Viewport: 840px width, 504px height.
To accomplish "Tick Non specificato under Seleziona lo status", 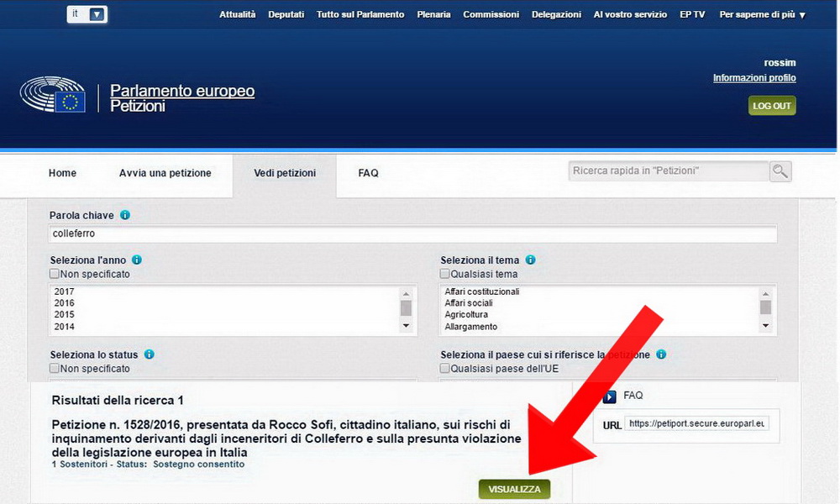I will [x=54, y=368].
